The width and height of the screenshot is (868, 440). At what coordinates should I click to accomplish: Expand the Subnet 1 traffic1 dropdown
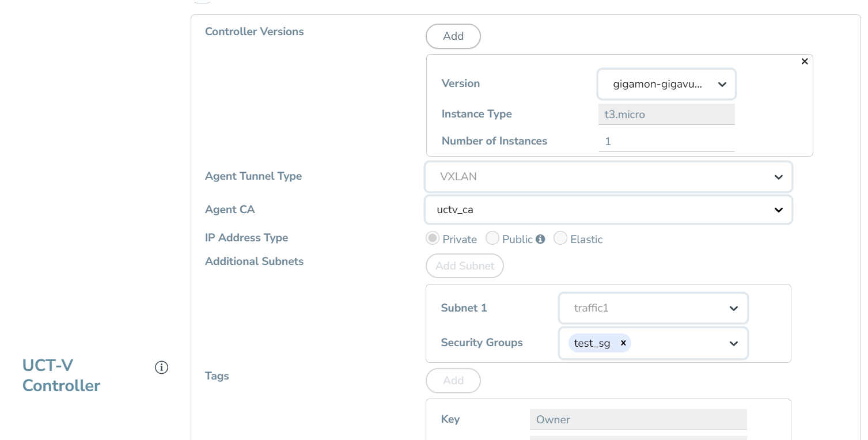(x=653, y=308)
